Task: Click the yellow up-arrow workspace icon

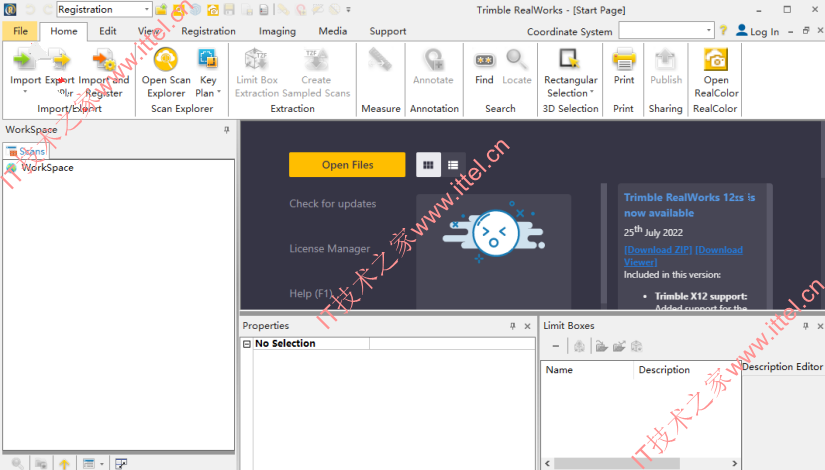Action: click(x=64, y=464)
